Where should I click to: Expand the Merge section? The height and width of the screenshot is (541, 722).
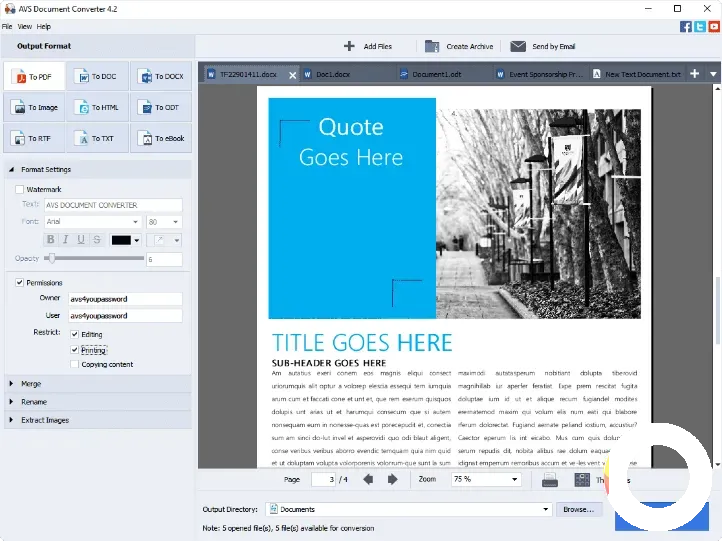click(12, 383)
